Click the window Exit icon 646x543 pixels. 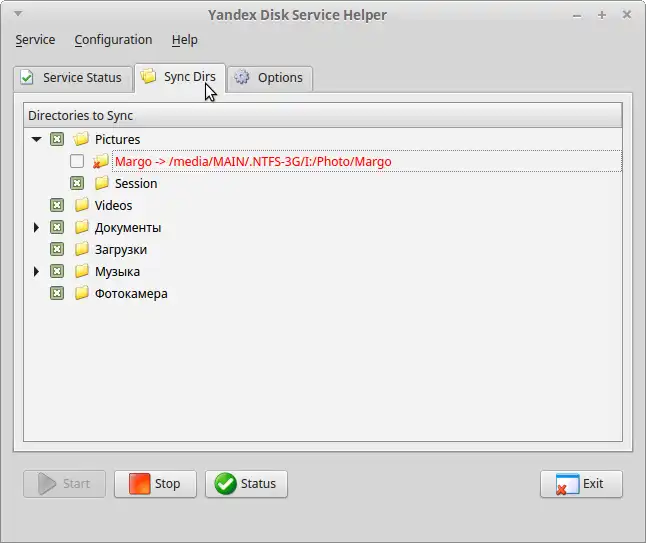(567, 484)
